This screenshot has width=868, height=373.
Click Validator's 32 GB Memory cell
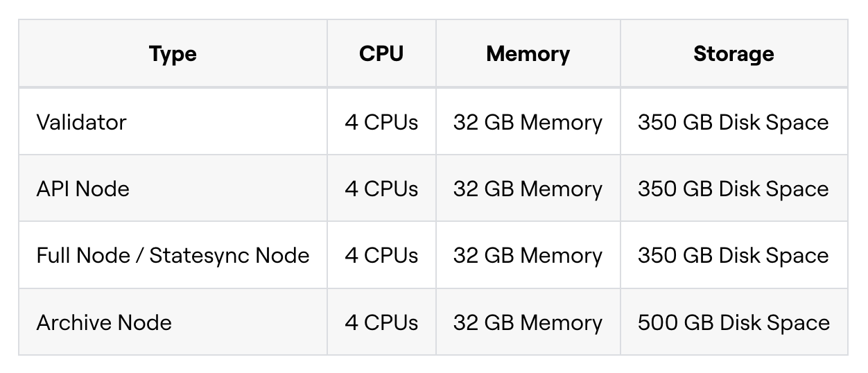(528, 122)
